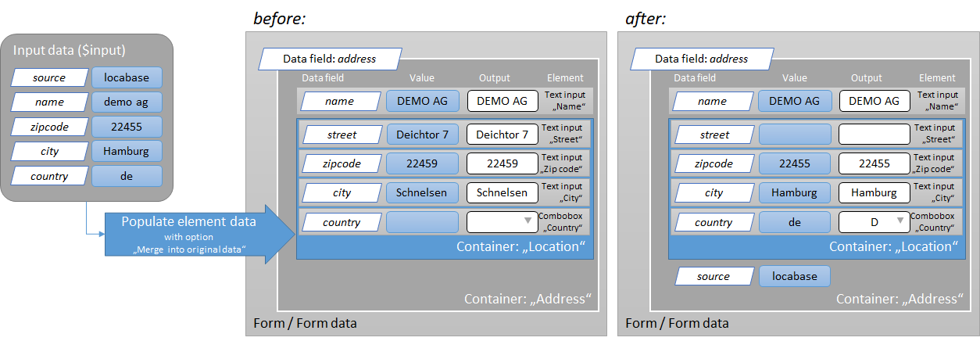Click 'Container: Address' label in after panel
The width and height of the screenshot is (980, 341).
click(899, 299)
